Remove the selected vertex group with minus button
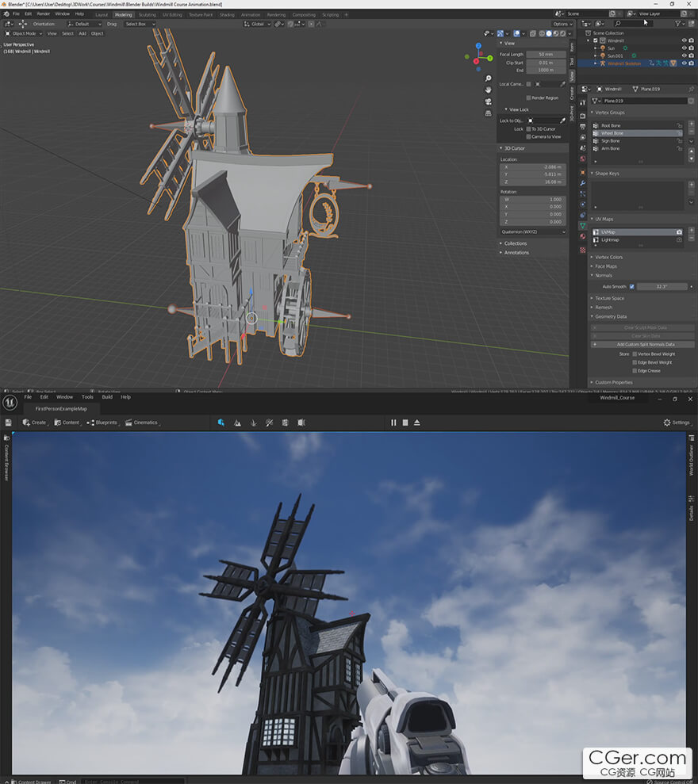This screenshot has width=698, height=784. click(x=691, y=132)
